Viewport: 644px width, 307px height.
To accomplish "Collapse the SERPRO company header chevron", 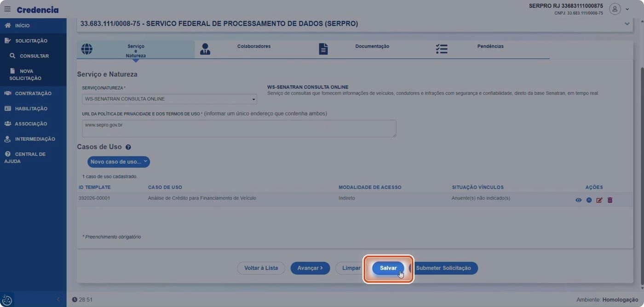I will (x=627, y=24).
